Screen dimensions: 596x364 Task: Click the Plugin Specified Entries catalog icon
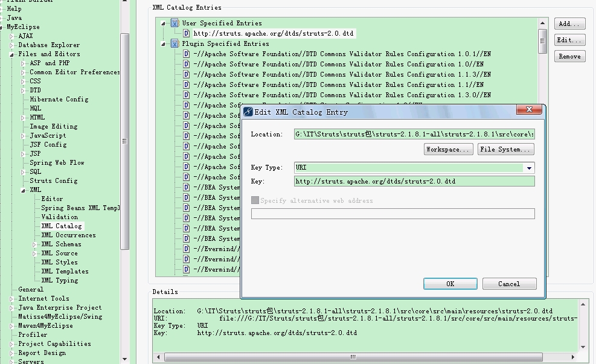coord(175,43)
